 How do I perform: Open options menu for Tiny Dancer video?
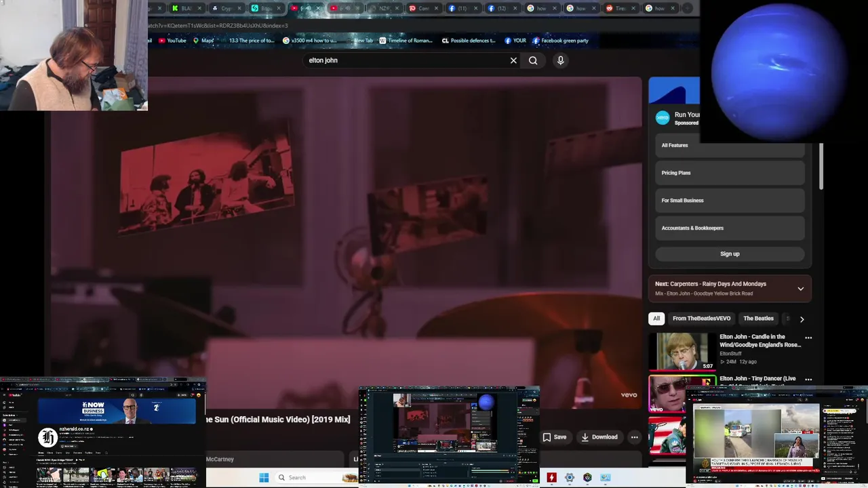click(x=808, y=380)
